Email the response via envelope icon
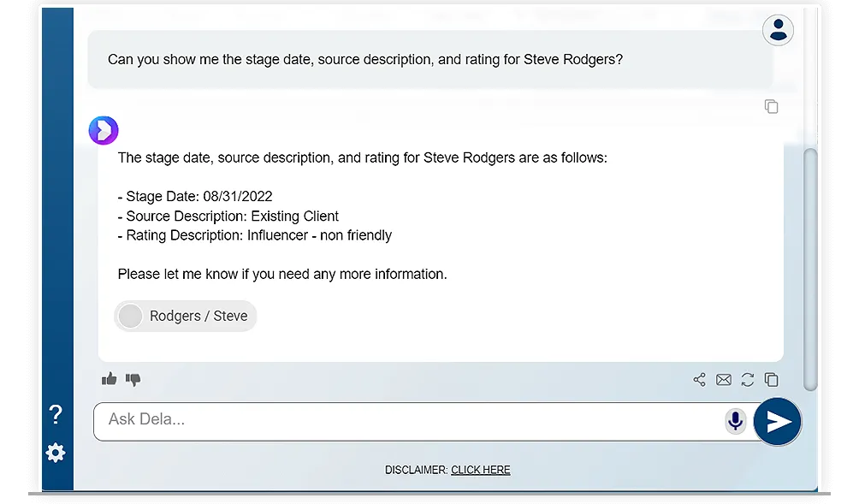 [x=724, y=380]
